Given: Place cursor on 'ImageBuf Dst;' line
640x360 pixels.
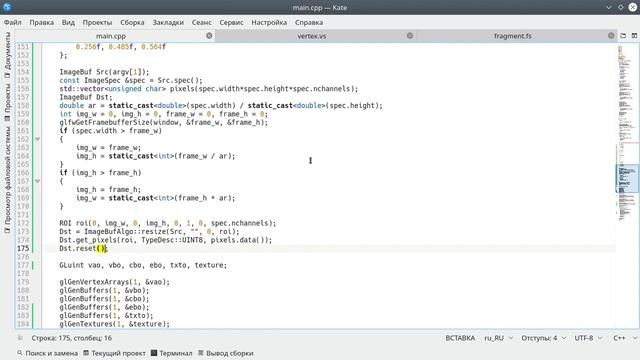Looking at the screenshot, I should [86, 97].
